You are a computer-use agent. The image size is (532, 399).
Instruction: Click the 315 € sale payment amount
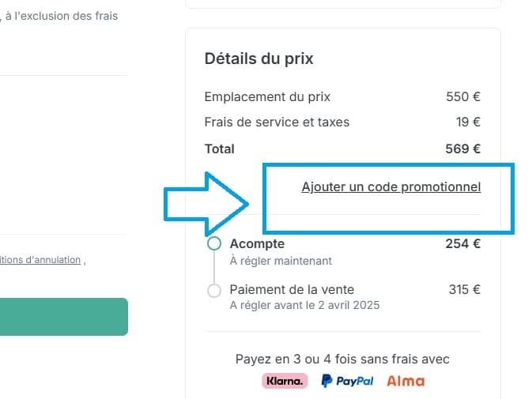click(x=464, y=290)
